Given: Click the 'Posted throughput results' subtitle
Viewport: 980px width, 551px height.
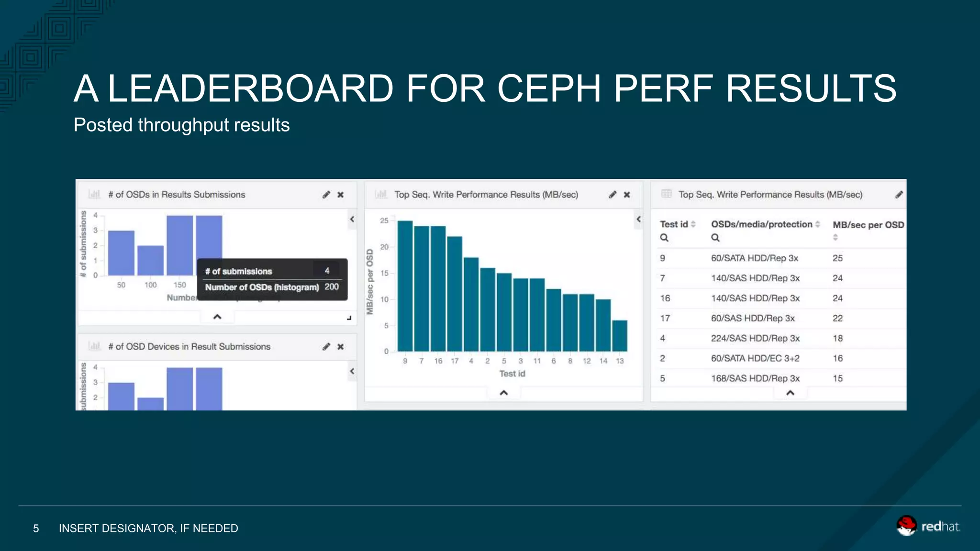Looking at the screenshot, I should pos(181,125).
